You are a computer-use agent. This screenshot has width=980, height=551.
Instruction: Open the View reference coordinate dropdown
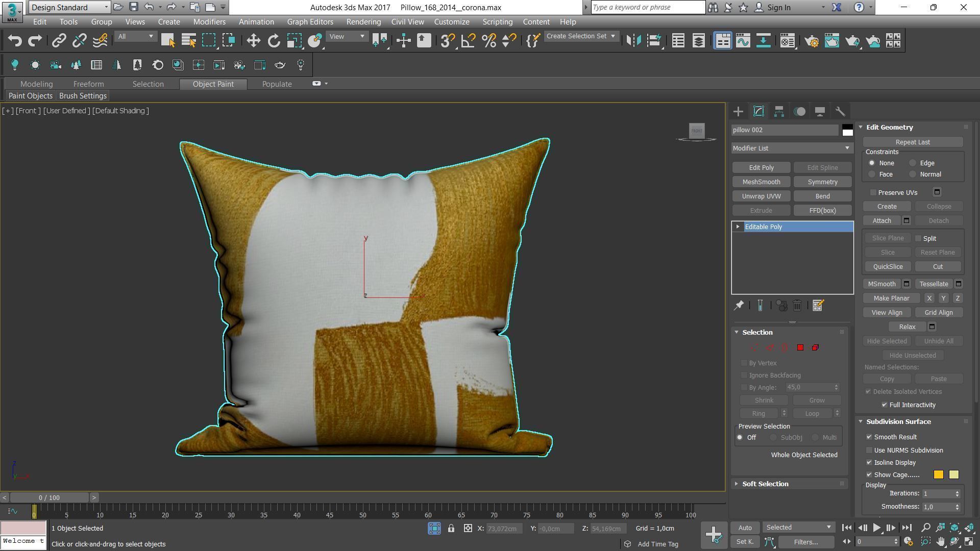[x=347, y=36]
